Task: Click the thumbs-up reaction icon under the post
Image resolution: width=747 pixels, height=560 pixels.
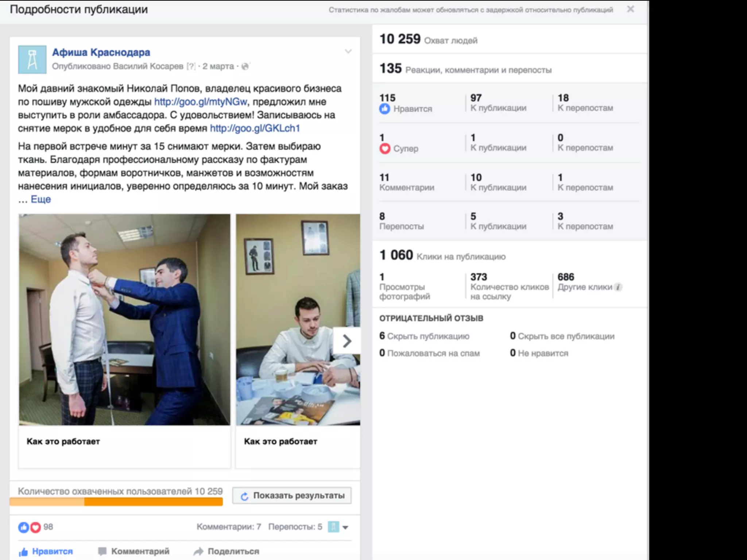Action: click(23, 527)
